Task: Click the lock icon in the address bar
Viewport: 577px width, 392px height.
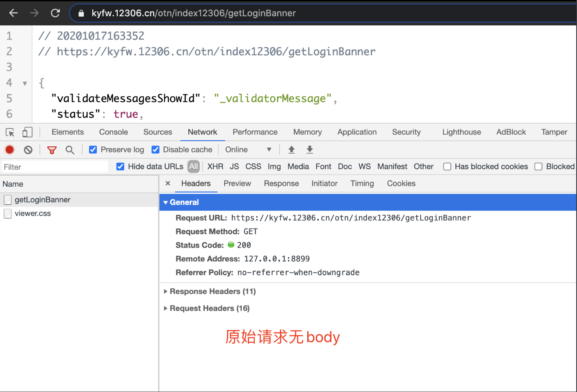Action: coord(81,13)
